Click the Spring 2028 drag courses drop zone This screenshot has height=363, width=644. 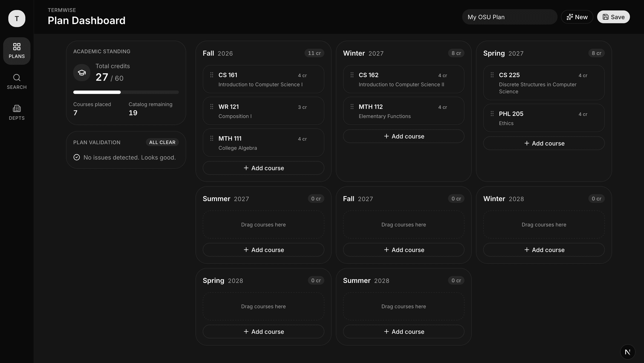tap(263, 306)
